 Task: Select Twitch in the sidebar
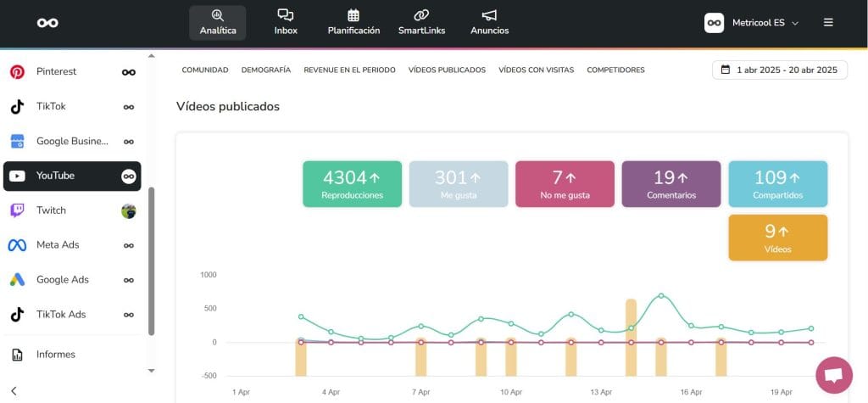(51, 210)
